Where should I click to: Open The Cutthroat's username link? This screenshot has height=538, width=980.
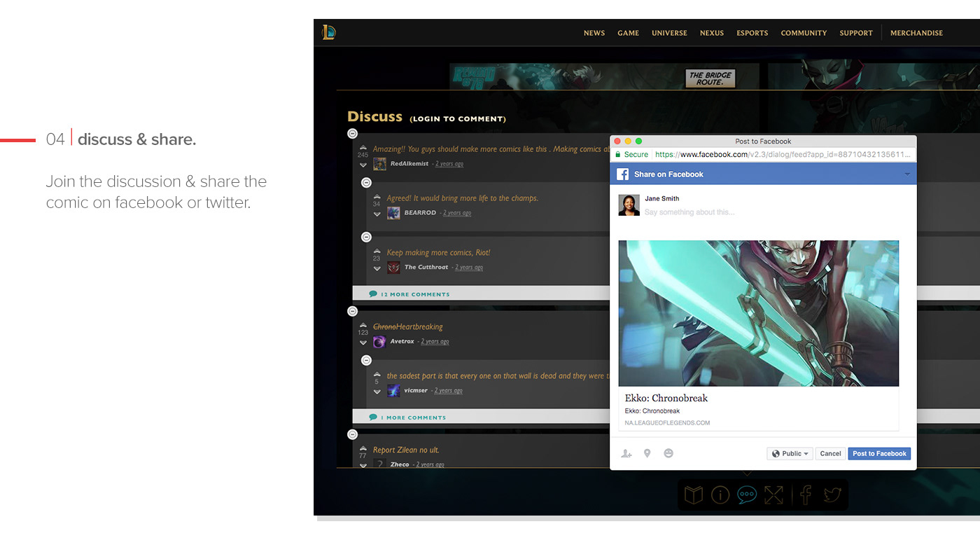[x=426, y=268]
